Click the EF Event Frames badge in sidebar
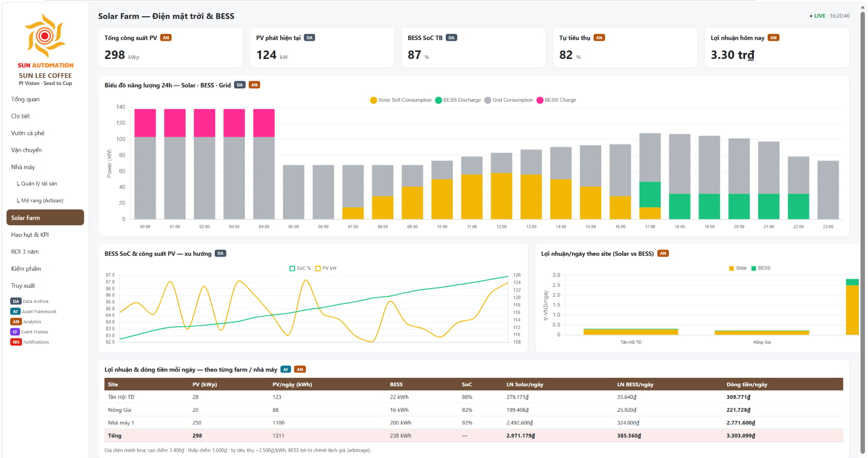This screenshot has width=868, height=458. tap(15, 332)
